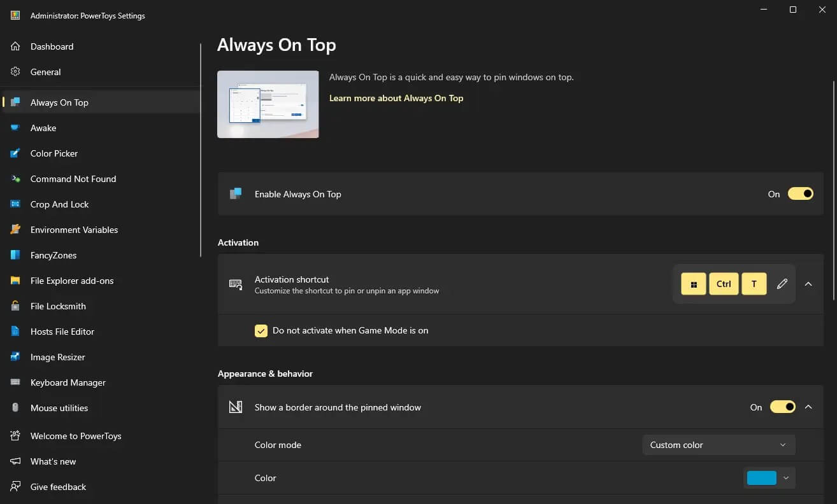Click the Awake coffee cup icon
The width and height of the screenshot is (837, 504).
point(15,128)
